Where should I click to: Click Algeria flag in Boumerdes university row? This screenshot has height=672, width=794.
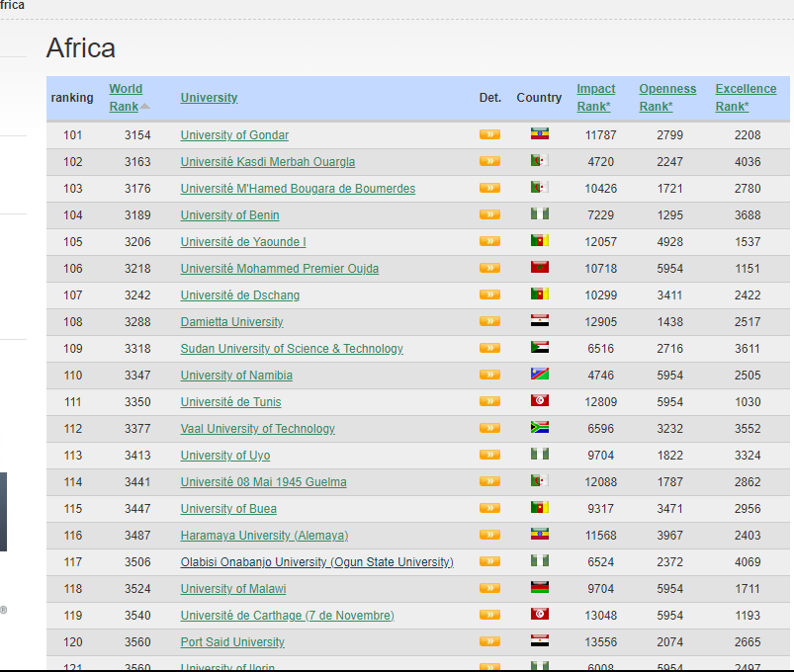pyautogui.click(x=540, y=187)
